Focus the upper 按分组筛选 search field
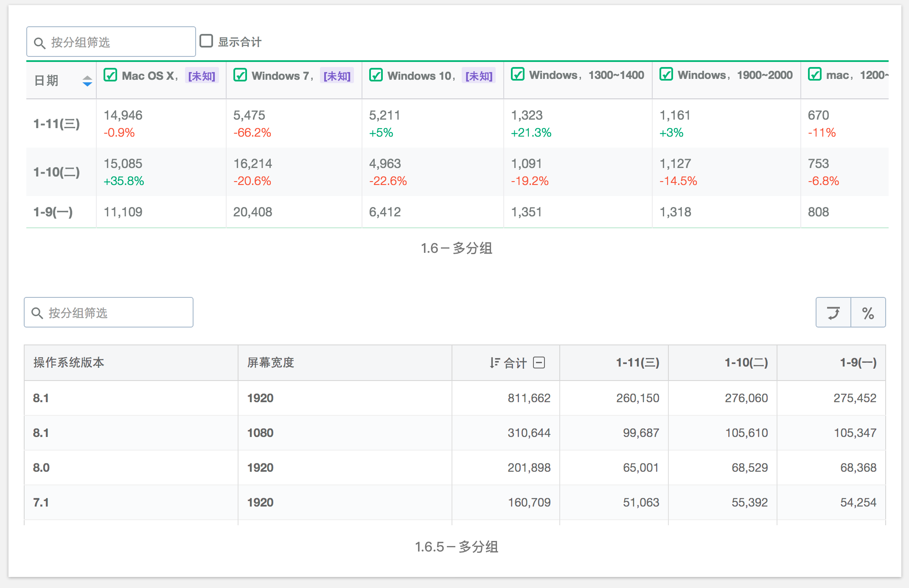 119,42
